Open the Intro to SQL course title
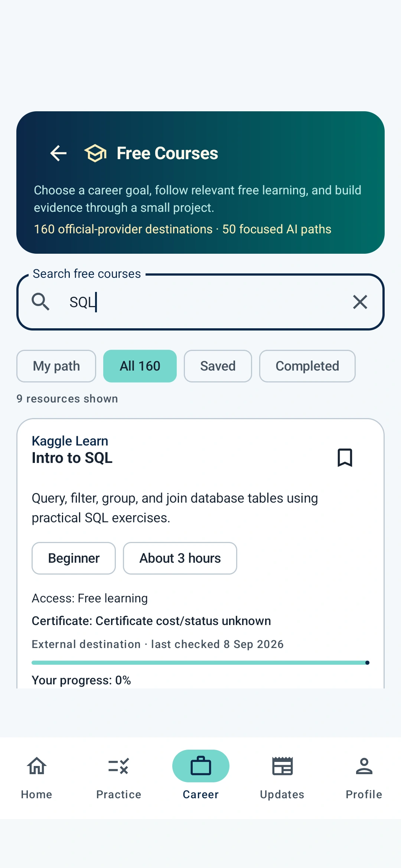The width and height of the screenshot is (401, 868). [x=72, y=458]
